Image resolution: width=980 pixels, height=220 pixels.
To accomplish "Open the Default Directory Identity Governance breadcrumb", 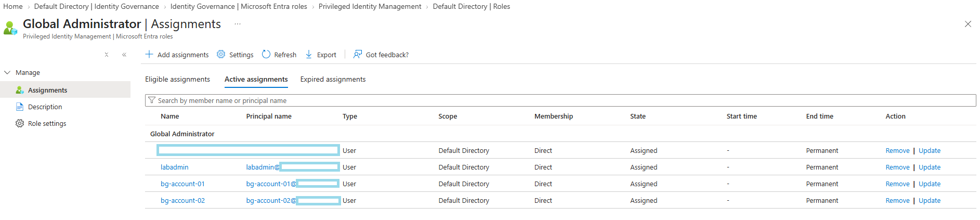I will (x=96, y=6).
